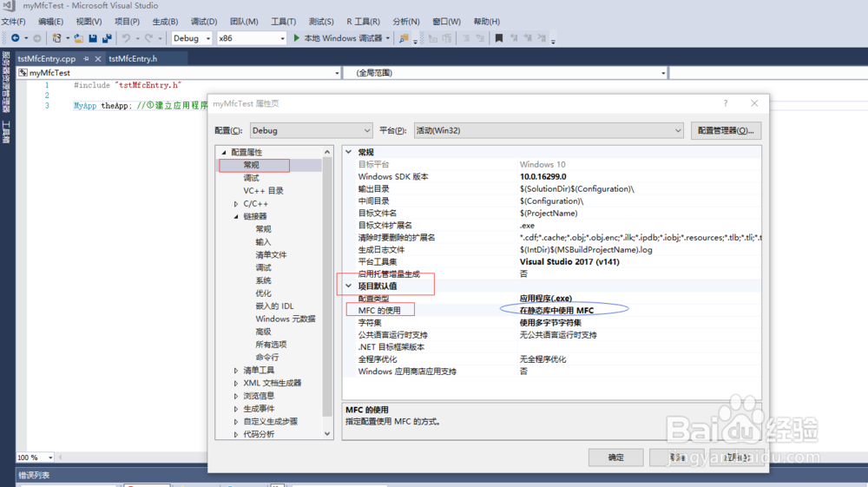Click the Redo toolbar icon
868x487 pixels.
pos(148,38)
